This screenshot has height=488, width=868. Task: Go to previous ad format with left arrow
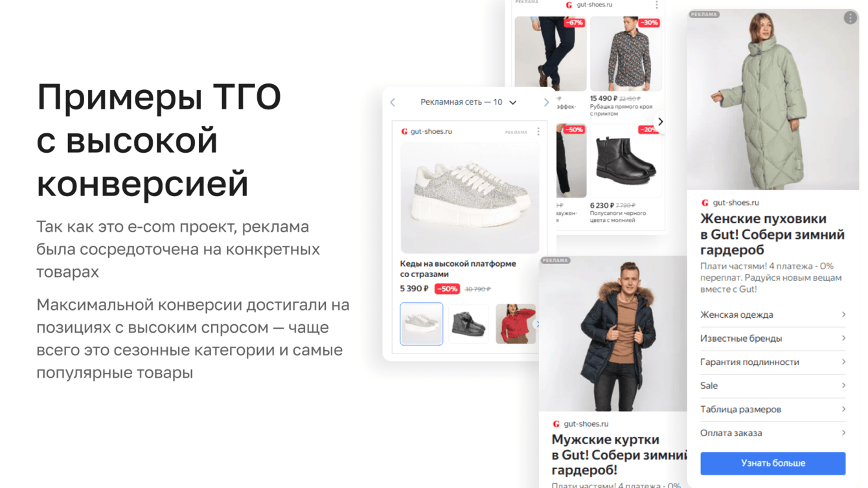coord(393,102)
